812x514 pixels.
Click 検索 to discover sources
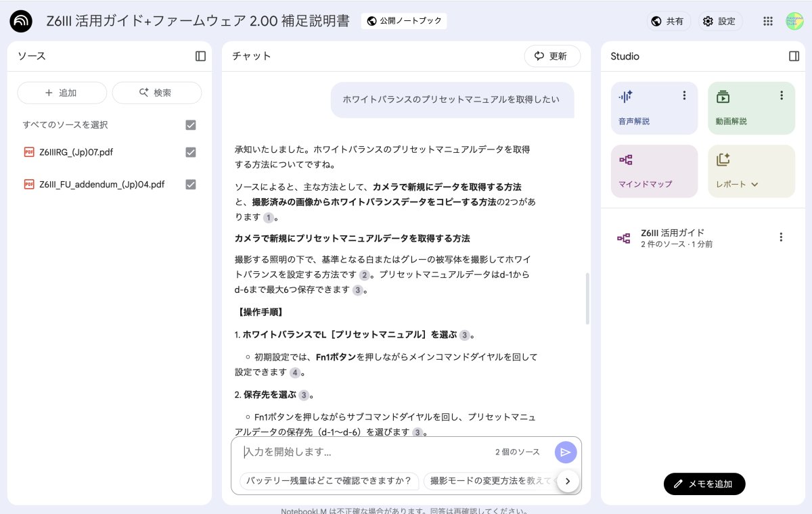[x=156, y=93]
